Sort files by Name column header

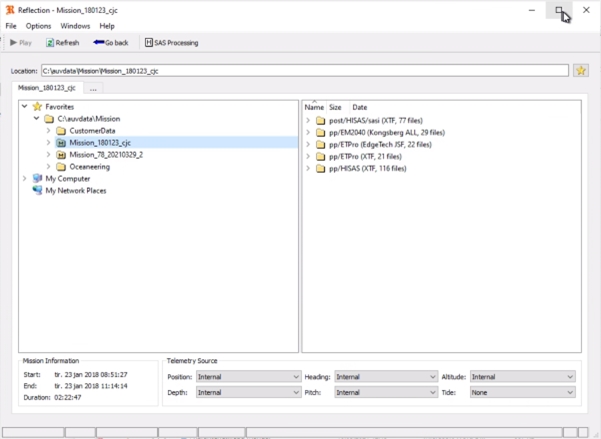point(314,107)
